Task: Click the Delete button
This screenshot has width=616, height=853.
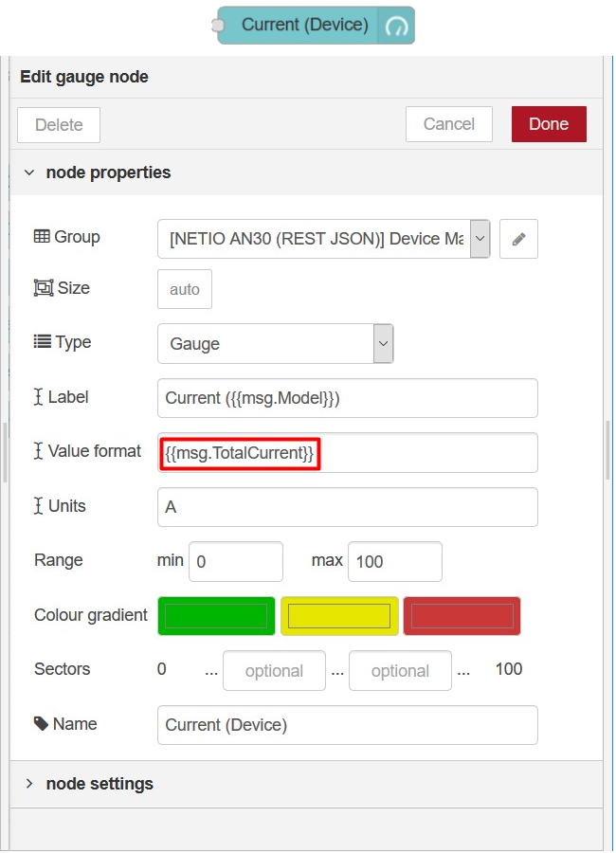Action: coord(59,125)
